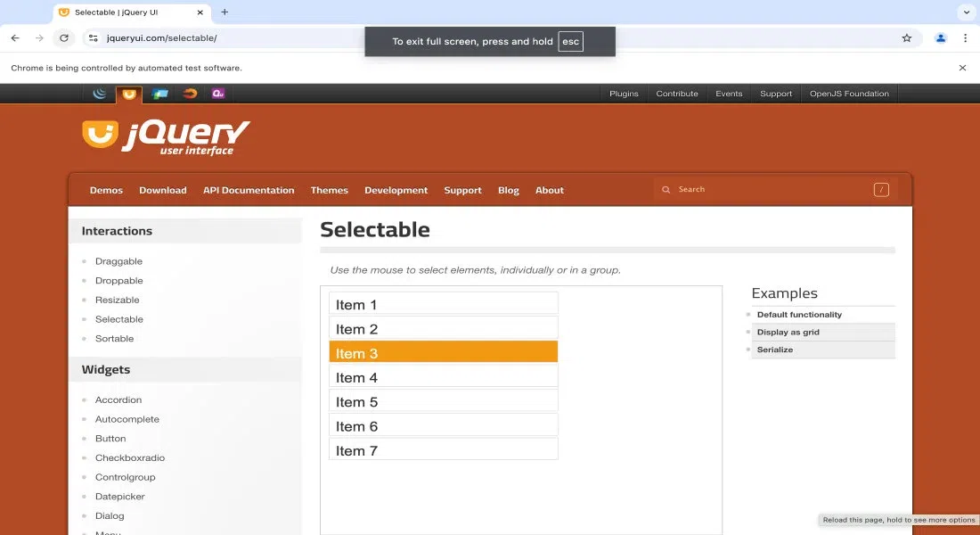
Task: Click the OpenJS Foundation link
Action: tap(849, 94)
